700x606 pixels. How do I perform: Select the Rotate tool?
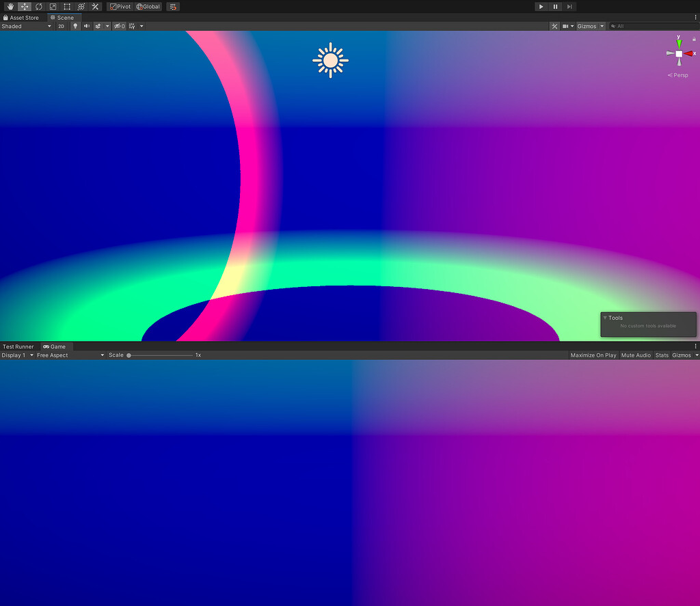pos(38,6)
